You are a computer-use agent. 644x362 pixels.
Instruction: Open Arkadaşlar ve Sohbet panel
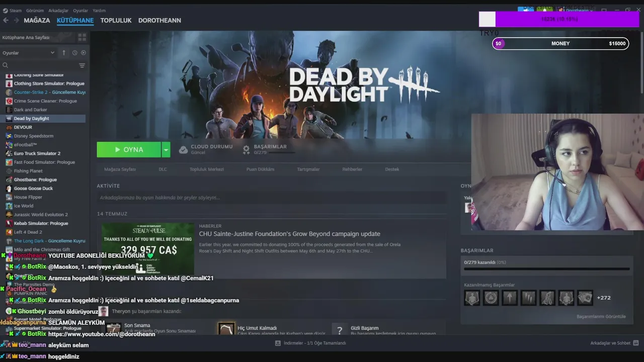(613, 343)
